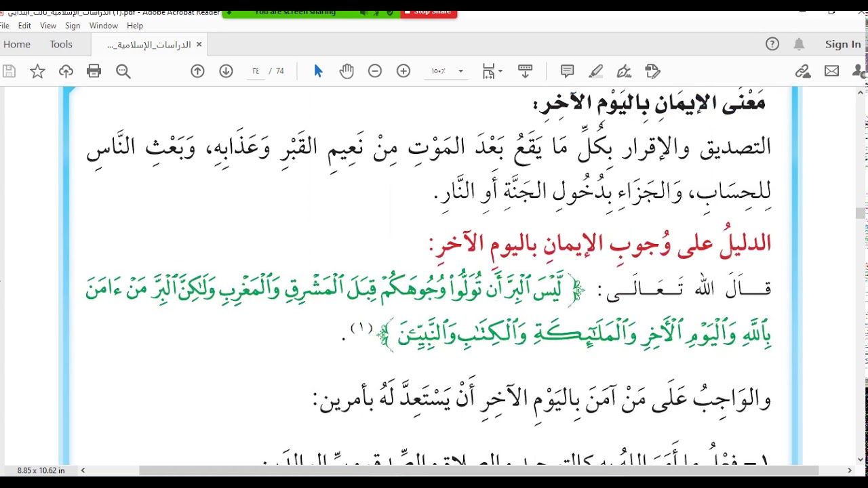Click the Stamp tool icon
This screenshot has height=488, width=868.
(652, 71)
